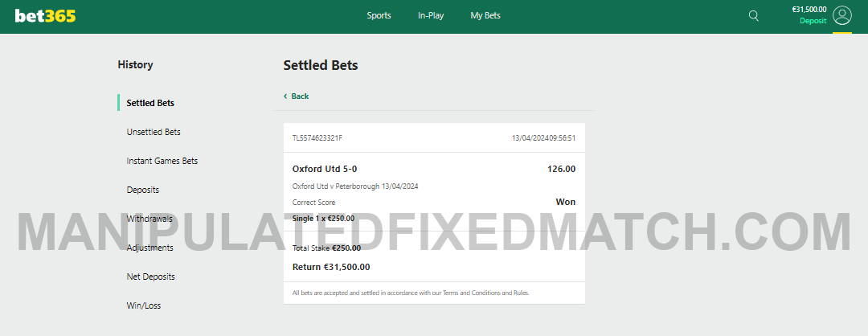Click the €31,500.00 account balance
This screenshot has width=868, height=336.
point(809,10)
